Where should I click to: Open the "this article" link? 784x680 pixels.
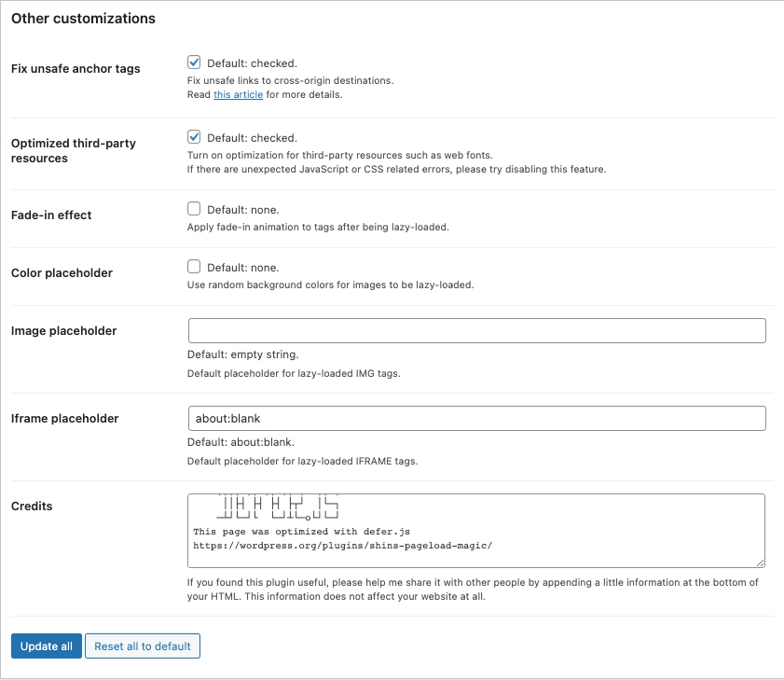pos(238,95)
